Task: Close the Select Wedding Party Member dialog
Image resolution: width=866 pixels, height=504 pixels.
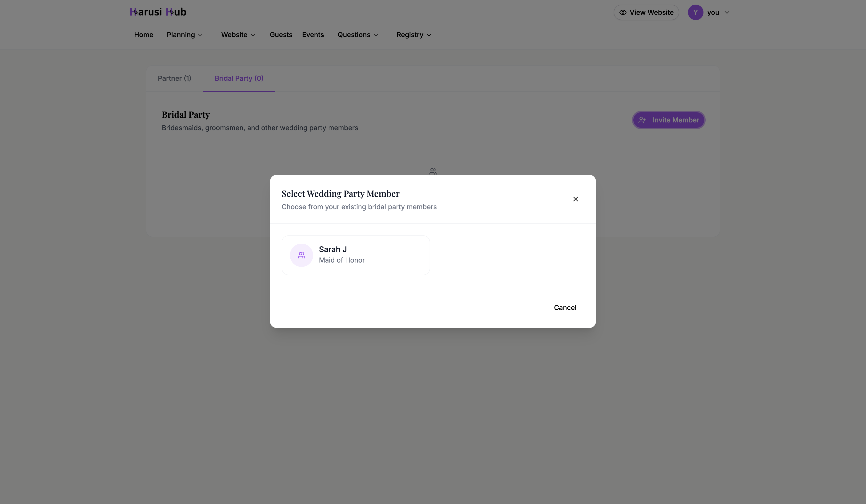Action: [576, 199]
